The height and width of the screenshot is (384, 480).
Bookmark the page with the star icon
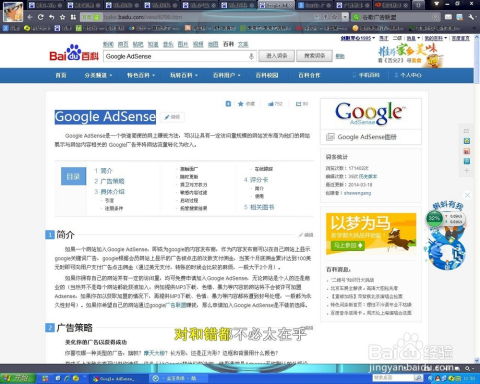tap(62, 17)
